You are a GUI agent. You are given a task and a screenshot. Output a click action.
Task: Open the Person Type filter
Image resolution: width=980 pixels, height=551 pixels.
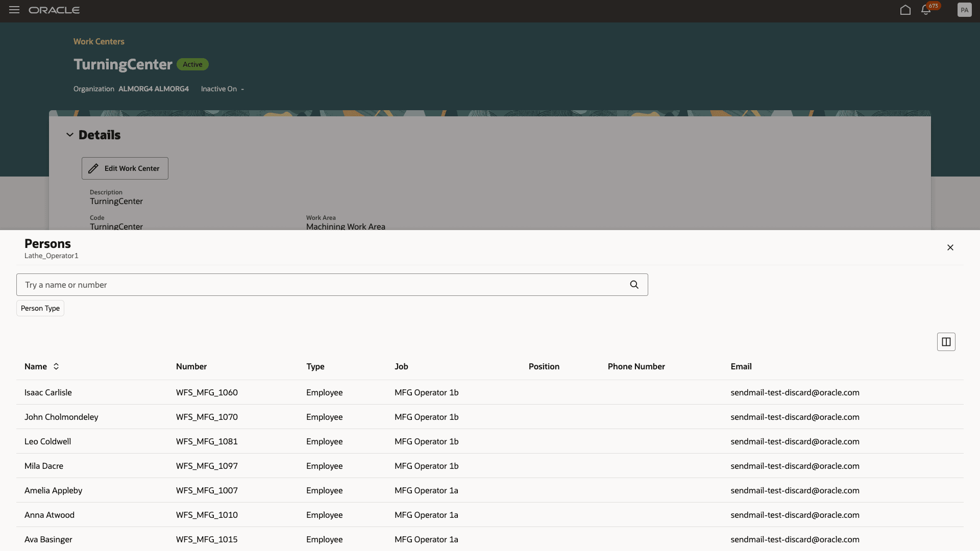tap(40, 308)
